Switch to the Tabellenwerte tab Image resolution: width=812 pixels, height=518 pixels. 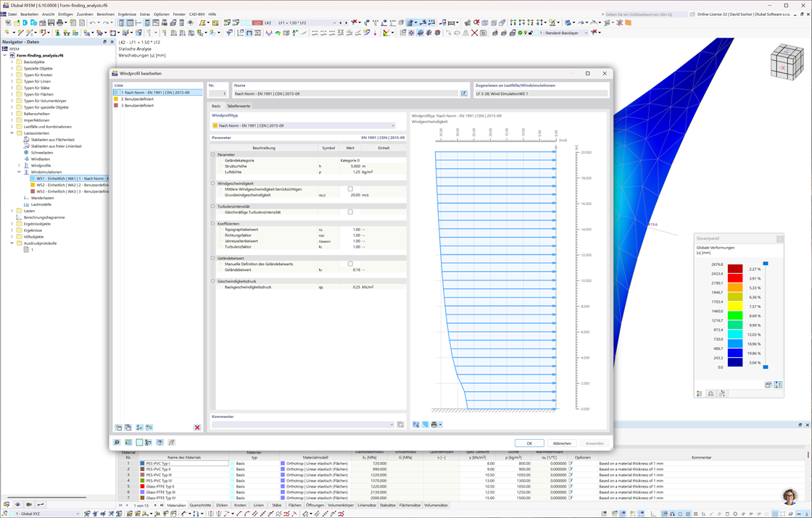(239, 104)
